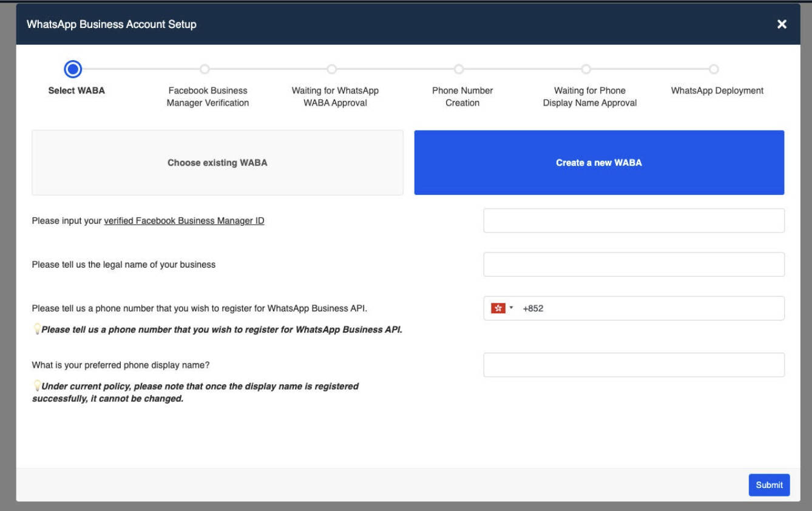The image size is (812, 511).
Task: Click the 'WhatsApp Business Account Setup' title
Action: coord(112,24)
